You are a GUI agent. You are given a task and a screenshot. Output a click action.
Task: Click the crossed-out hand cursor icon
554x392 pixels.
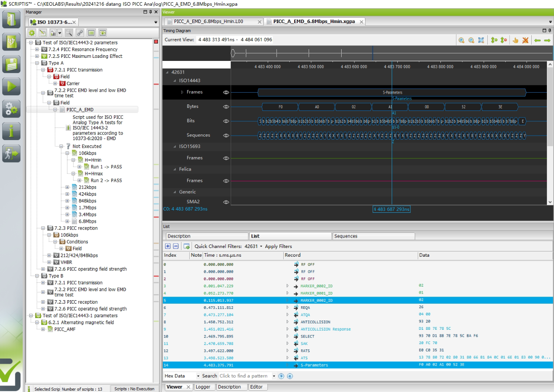(525, 40)
